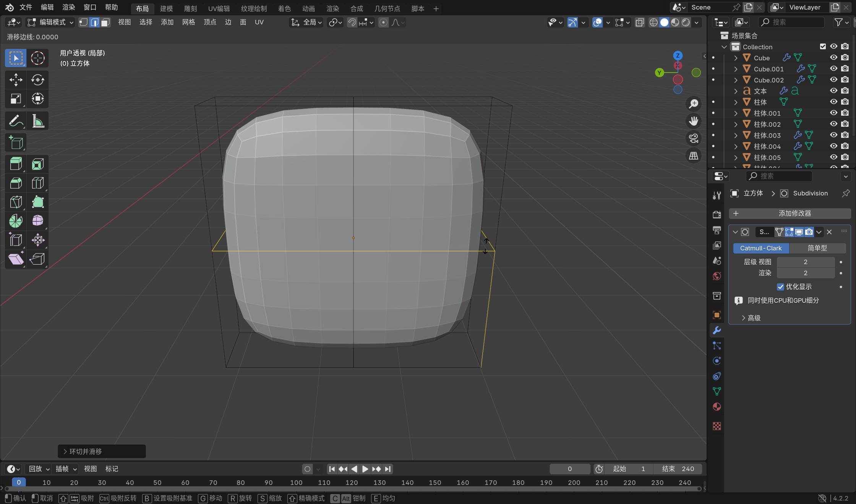Open the 编辑模式 mode dropdown
The height and width of the screenshot is (504, 856).
click(x=50, y=23)
